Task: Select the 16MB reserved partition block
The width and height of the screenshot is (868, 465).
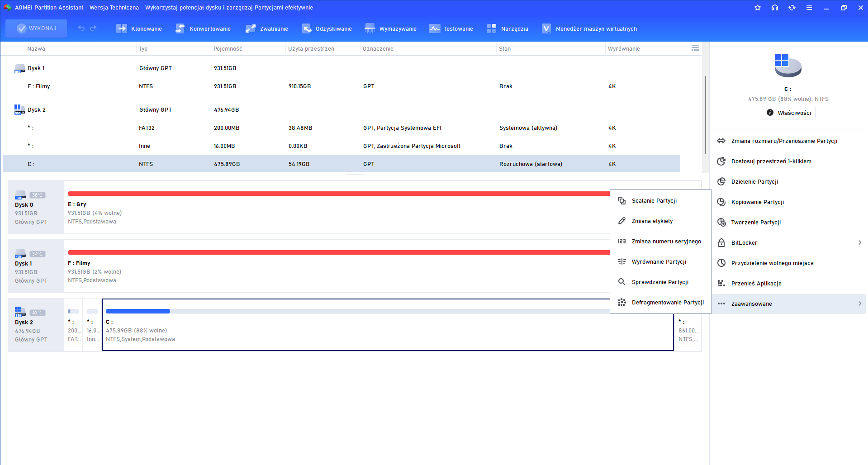Action: pyautogui.click(x=93, y=325)
